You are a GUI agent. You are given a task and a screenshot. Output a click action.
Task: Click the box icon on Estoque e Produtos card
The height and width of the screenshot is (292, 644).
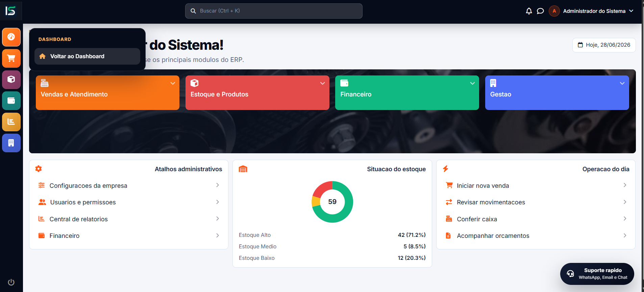(194, 83)
